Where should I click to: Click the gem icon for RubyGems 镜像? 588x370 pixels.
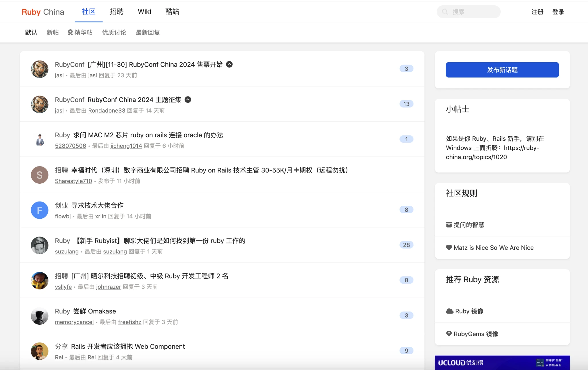449,334
